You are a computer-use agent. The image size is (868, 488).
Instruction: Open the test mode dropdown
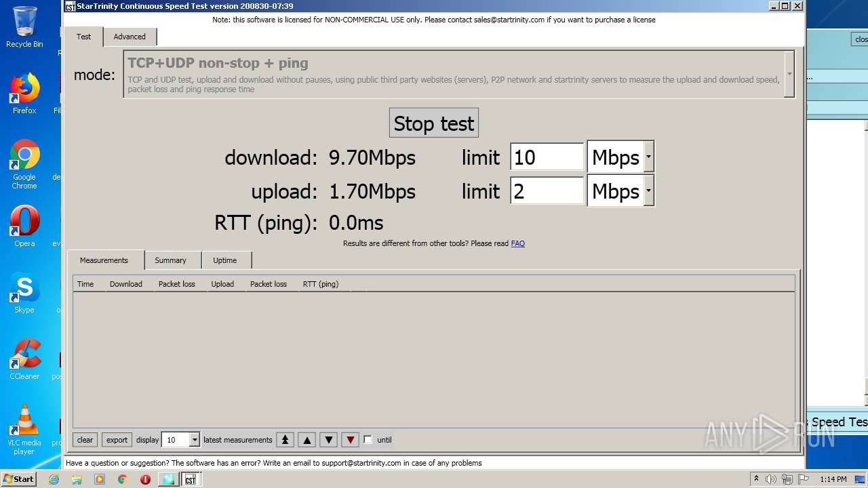[789, 74]
